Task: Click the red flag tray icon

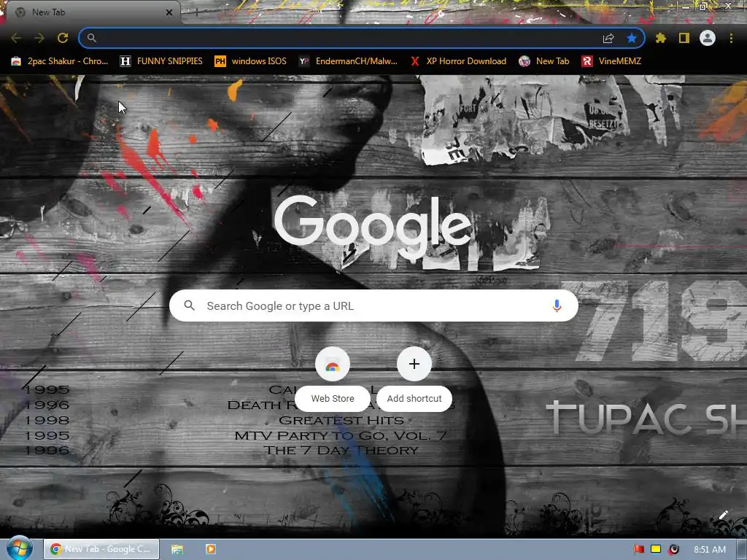Action: 639,550
